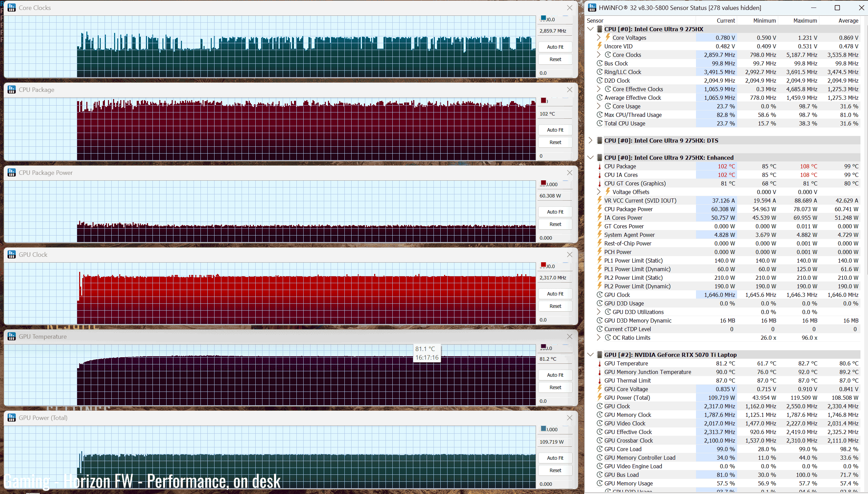Expand the Core Effective Clocks row
Screen dimensions: 868x494
click(x=599, y=89)
